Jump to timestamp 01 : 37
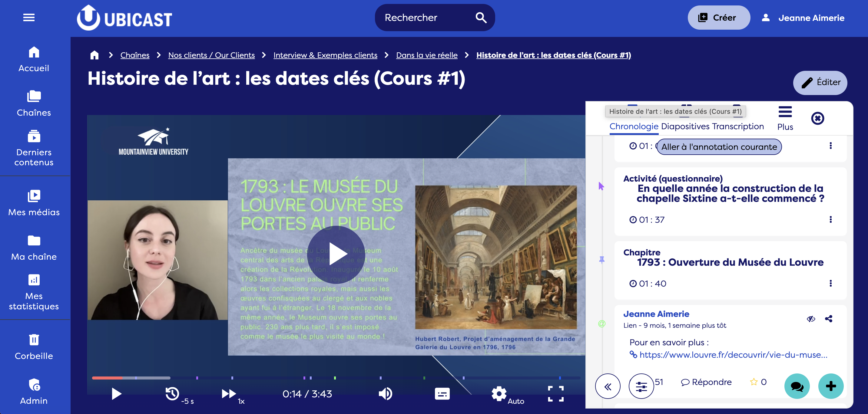 [x=647, y=220]
